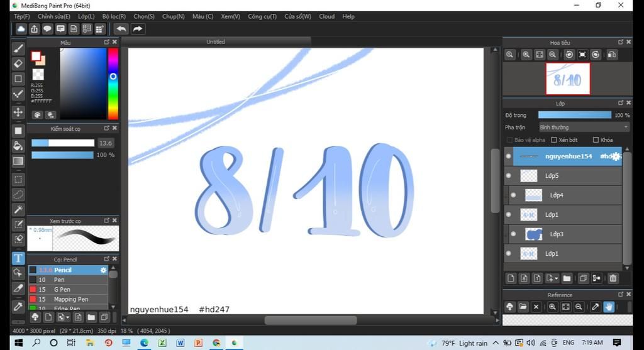Switch to the Untitled canvas tab
The height and width of the screenshot is (350, 644).
coord(216,42)
